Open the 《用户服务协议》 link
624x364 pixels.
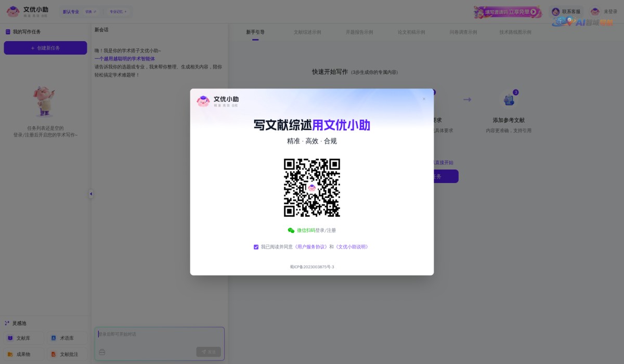(x=311, y=247)
